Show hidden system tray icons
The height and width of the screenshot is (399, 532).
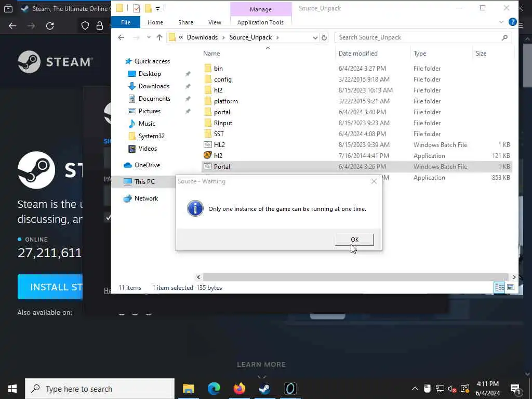[415, 389]
